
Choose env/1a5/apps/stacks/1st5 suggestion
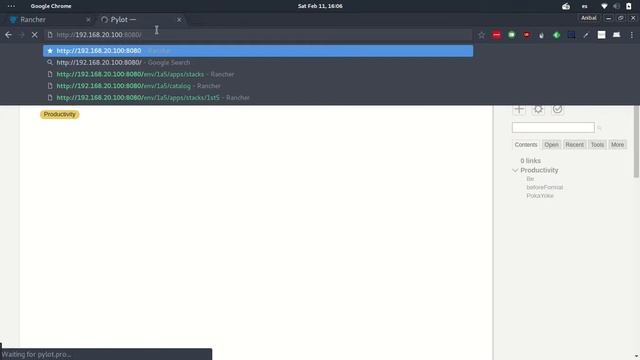[x=258, y=98]
